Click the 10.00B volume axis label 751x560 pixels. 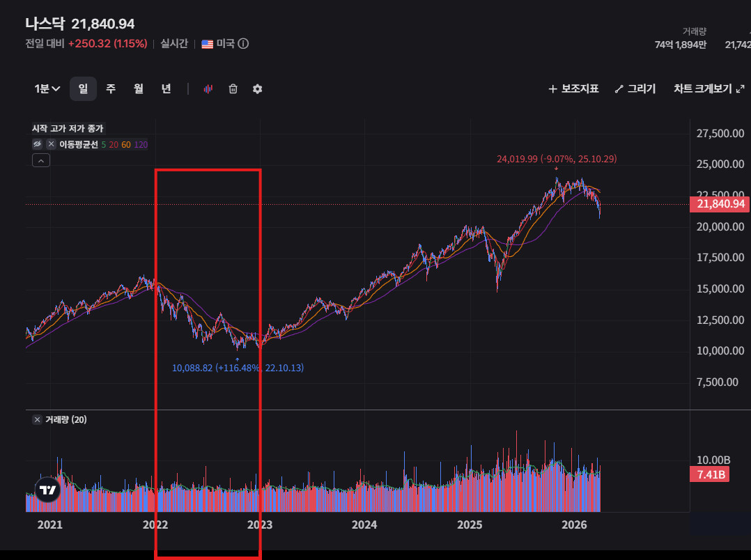point(713,460)
